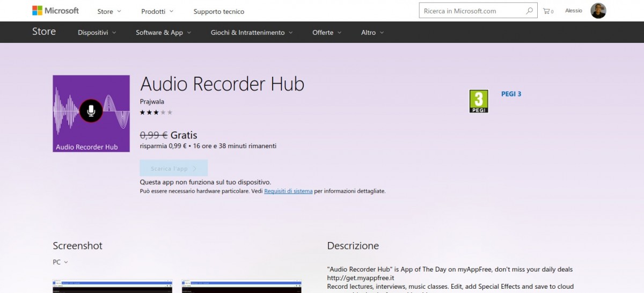Open the Requisiti di sistema link
The height and width of the screenshot is (293, 644).
(x=288, y=191)
